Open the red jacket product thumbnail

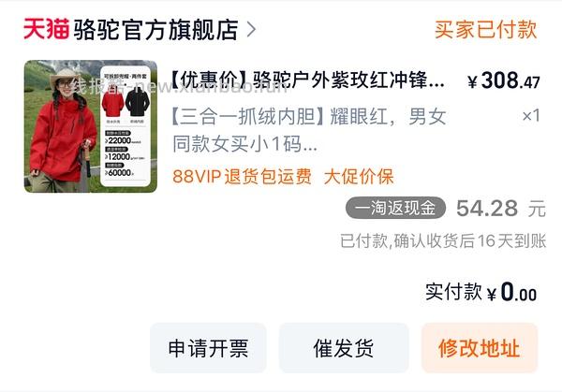[x=91, y=126]
